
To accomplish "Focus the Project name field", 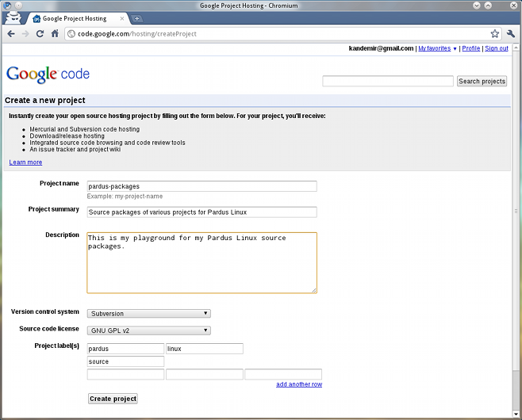I will tap(202, 186).
